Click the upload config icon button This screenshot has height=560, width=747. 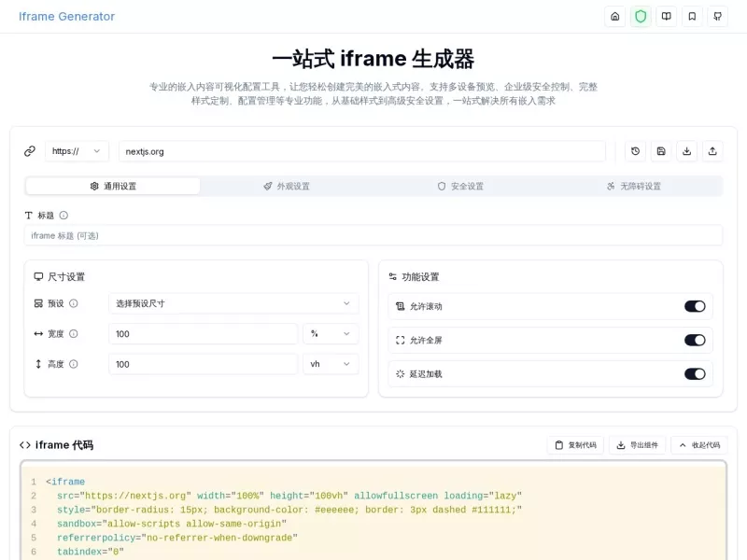pyautogui.click(x=712, y=151)
